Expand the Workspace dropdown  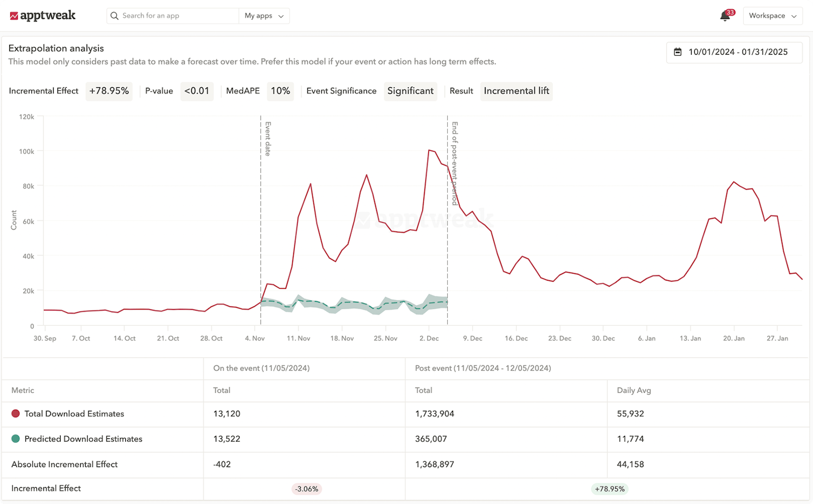point(773,16)
